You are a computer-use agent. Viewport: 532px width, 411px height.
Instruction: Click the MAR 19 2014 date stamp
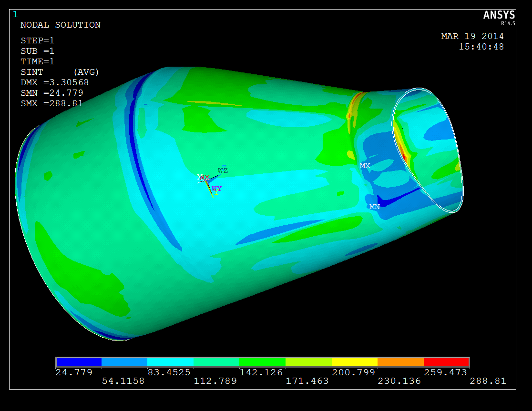coord(472,36)
